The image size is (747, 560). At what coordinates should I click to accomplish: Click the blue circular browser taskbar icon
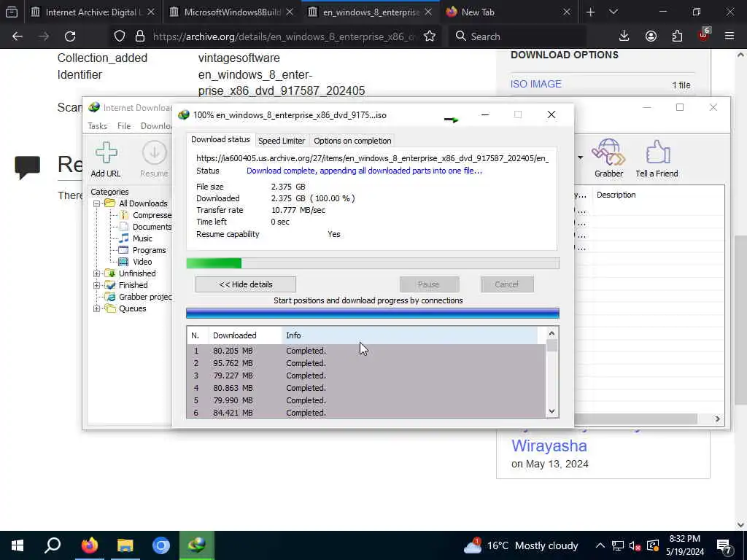click(161, 545)
